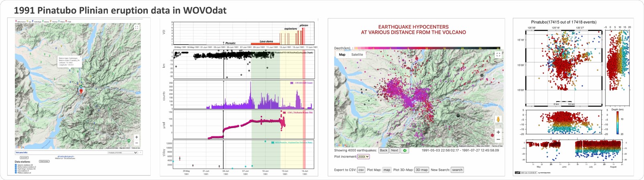Open the 3D map plot
644x180 pixels.
tap(421, 170)
